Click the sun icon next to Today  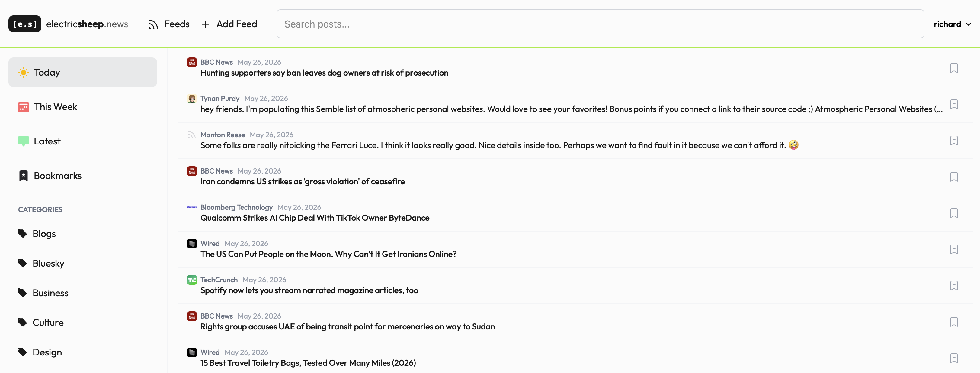tap(24, 72)
